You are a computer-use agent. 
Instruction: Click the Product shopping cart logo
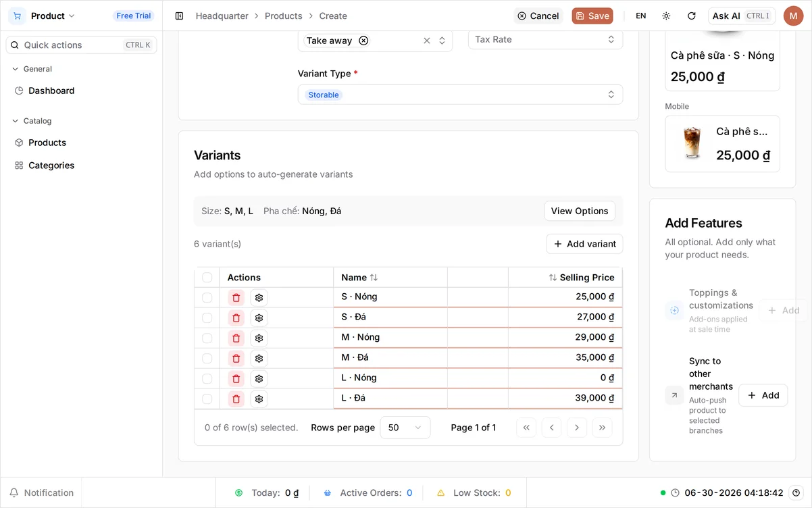click(x=17, y=16)
